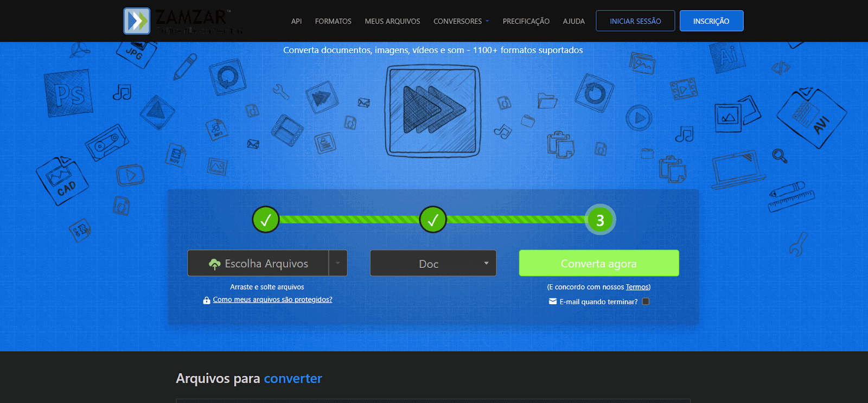Click the padlock icon by protection link
The image size is (868, 403).
coord(206,300)
